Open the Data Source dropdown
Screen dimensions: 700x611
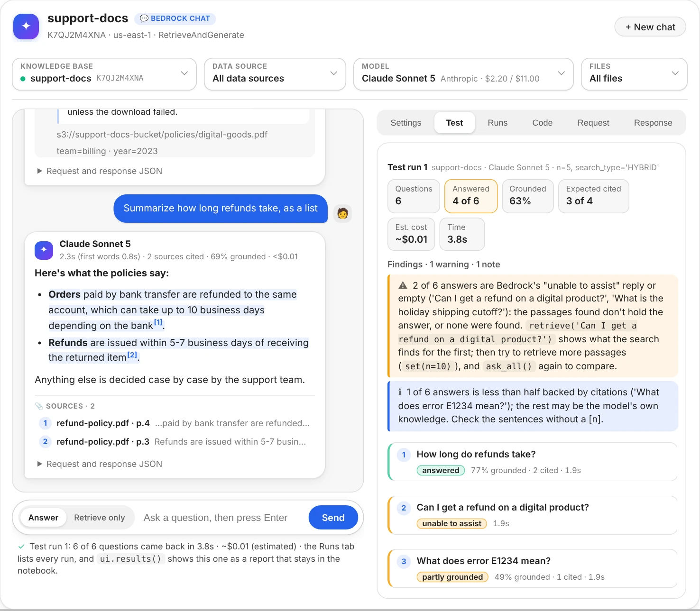pos(275,74)
